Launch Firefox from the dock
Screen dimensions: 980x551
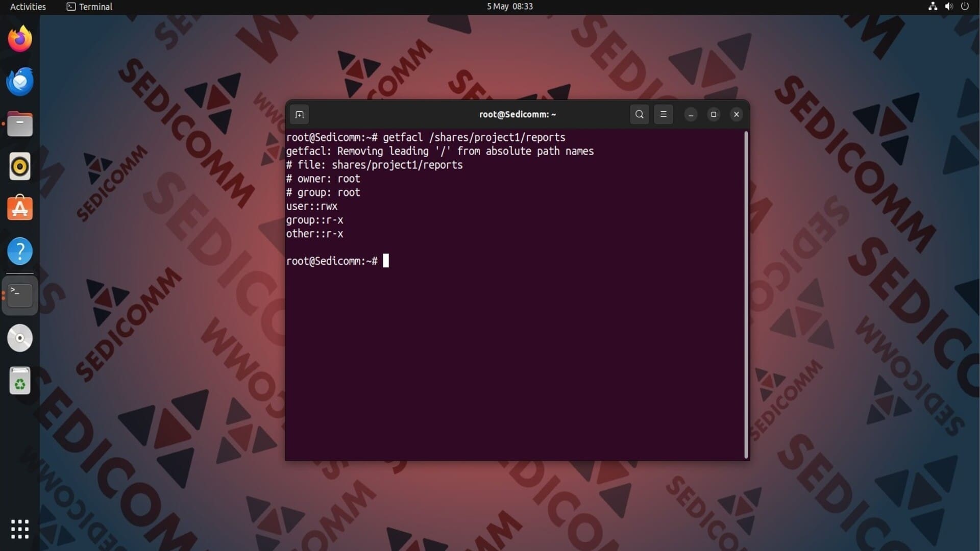(20, 39)
